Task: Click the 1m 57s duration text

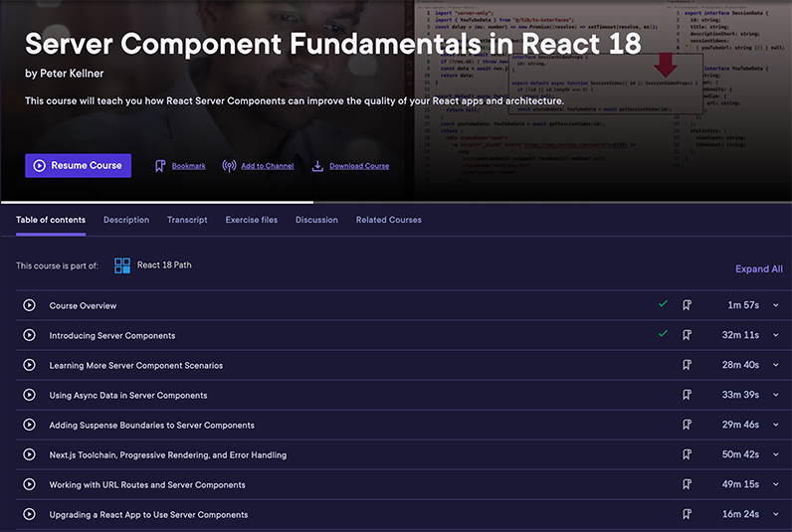Action: point(743,305)
